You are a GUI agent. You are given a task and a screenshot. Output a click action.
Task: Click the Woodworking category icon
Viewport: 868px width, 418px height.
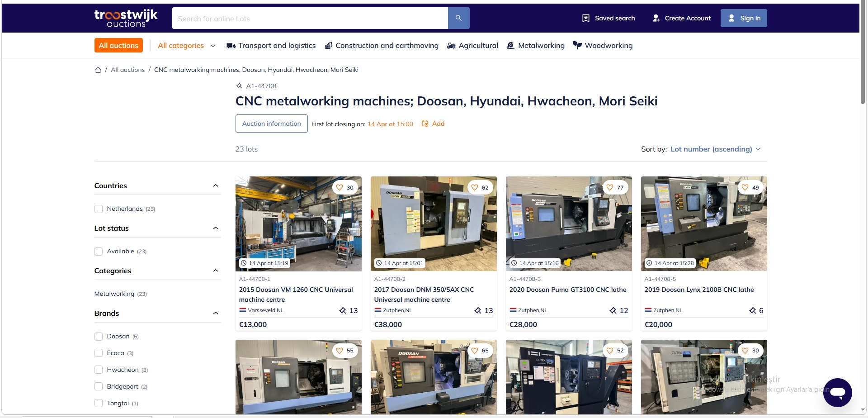577,45
